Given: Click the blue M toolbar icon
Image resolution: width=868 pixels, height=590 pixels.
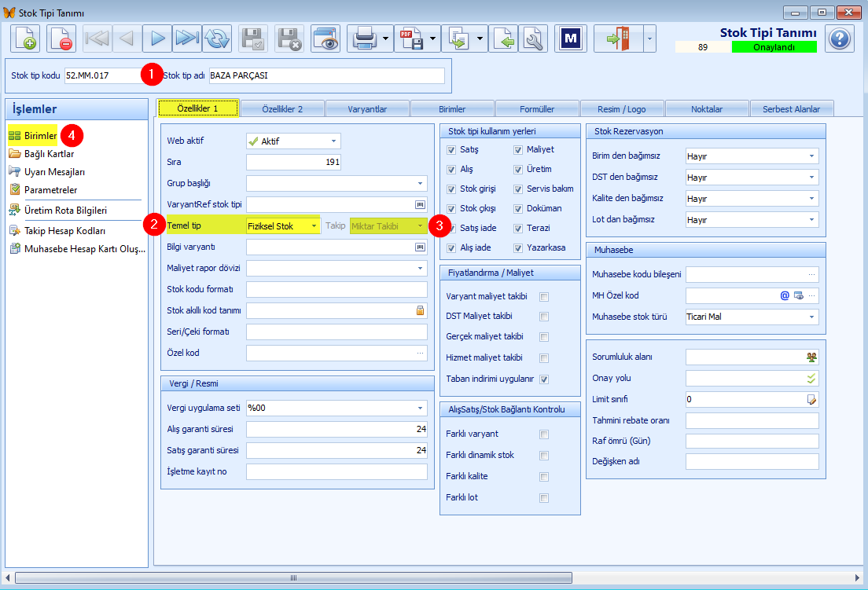Looking at the screenshot, I should [571, 38].
